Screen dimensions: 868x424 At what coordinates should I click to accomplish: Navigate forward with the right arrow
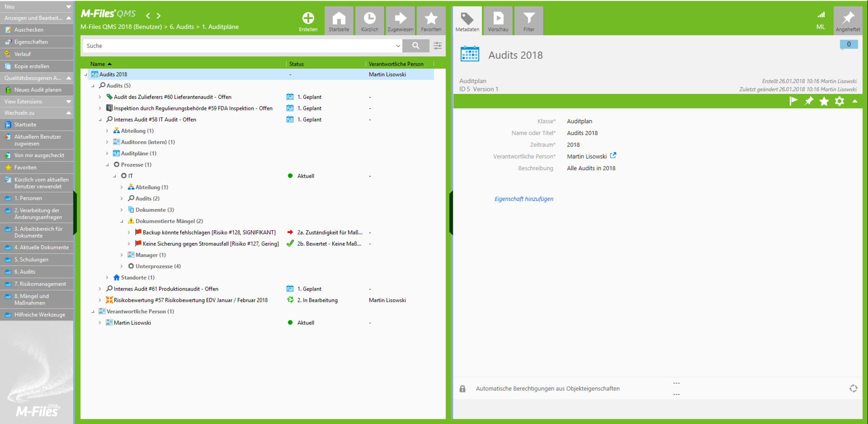[x=159, y=16]
